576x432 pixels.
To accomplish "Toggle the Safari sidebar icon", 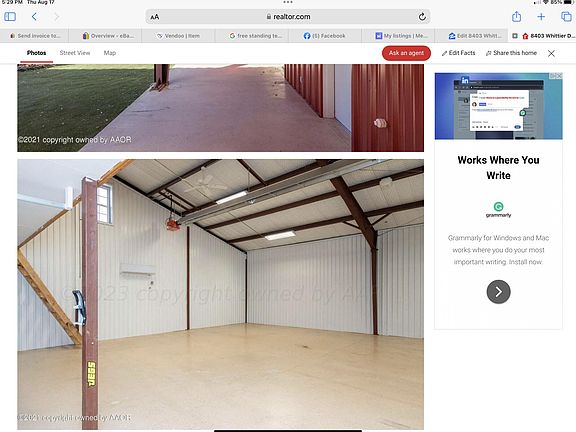I will pos(10,17).
